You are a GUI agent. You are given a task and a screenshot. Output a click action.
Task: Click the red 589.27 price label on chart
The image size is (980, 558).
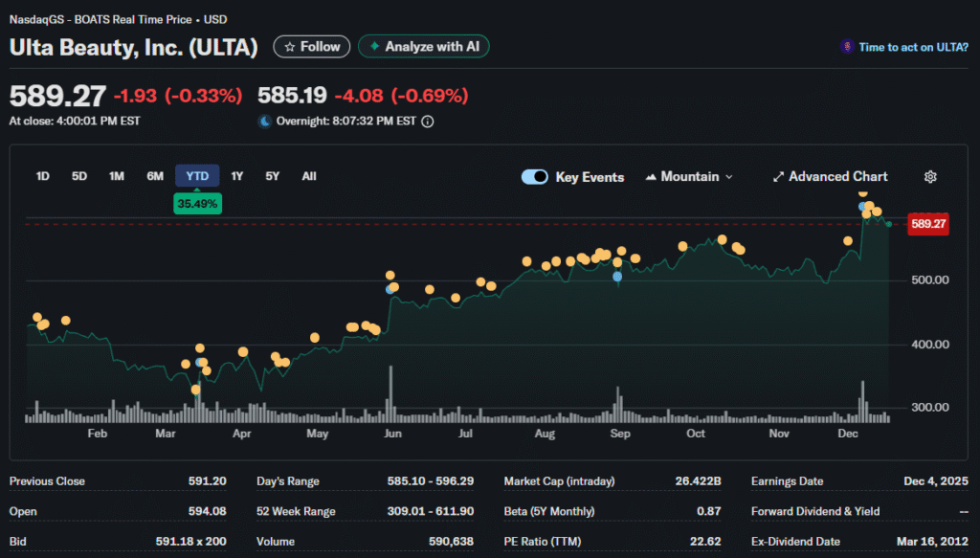[x=928, y=224]
